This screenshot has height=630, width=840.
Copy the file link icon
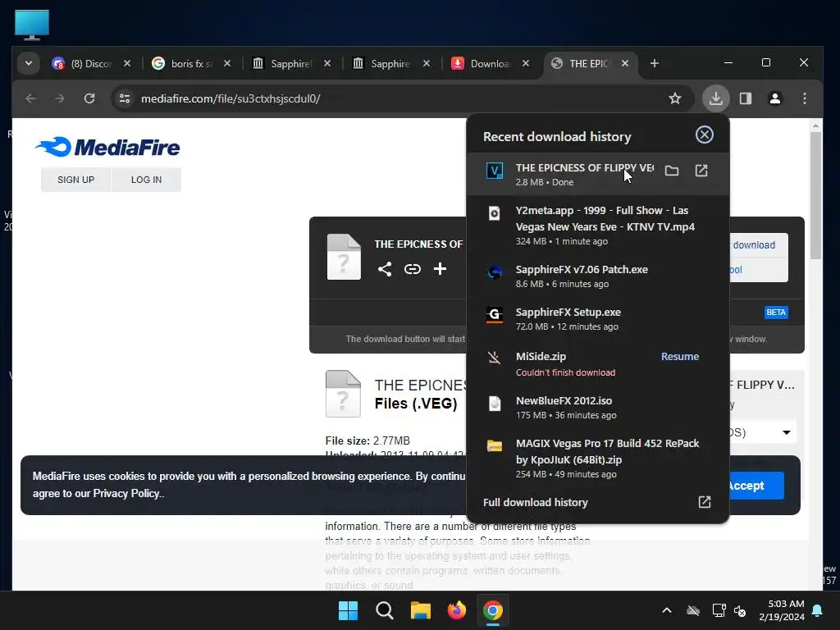(412, 269)
